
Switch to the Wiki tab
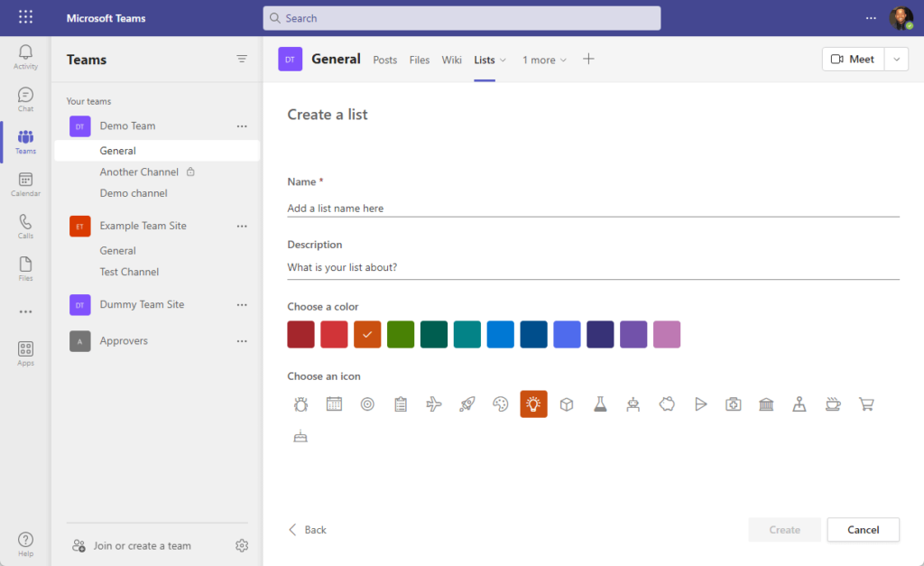point(451,60)
